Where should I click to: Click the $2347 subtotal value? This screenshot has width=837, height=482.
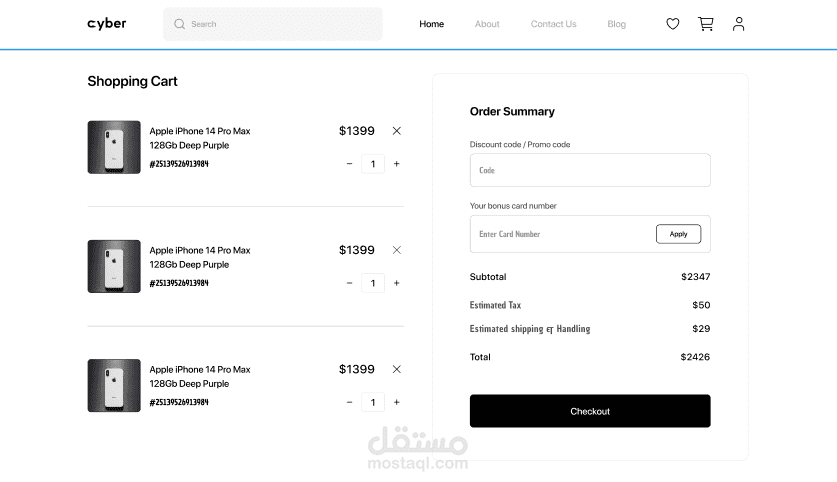click(x=696, y=276)
